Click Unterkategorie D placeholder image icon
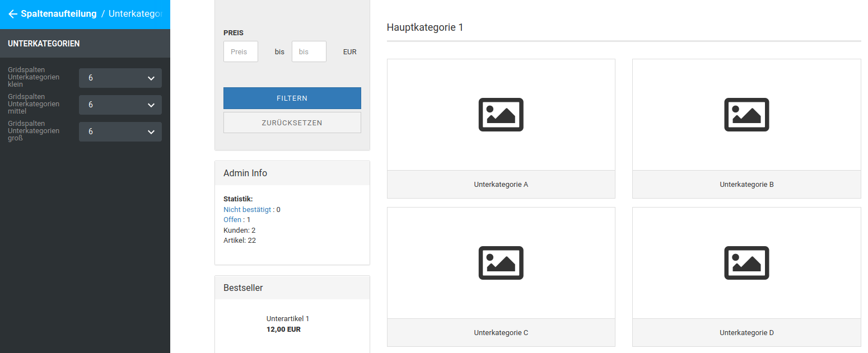Screen dimensions: 868x353 (x=746, y=263)
